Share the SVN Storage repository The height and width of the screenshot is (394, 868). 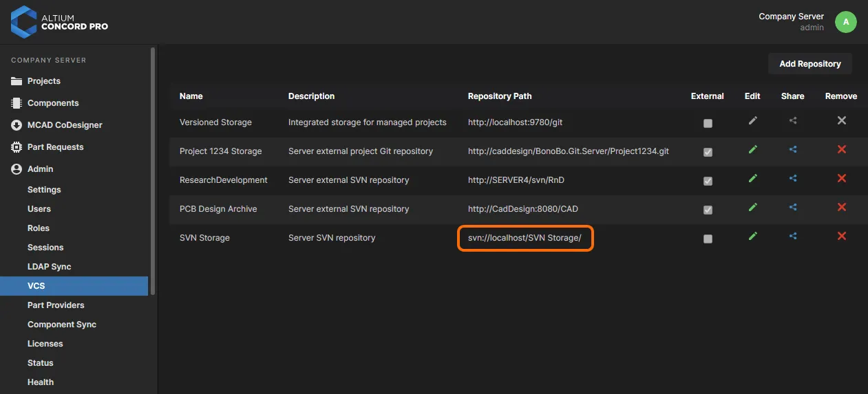coord(793,236)
